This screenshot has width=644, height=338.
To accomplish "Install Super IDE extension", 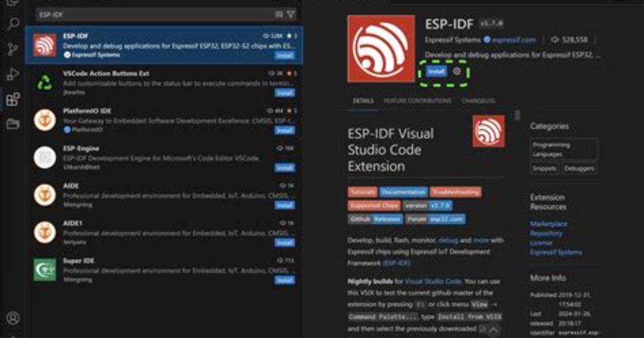I will pos(285,280).
